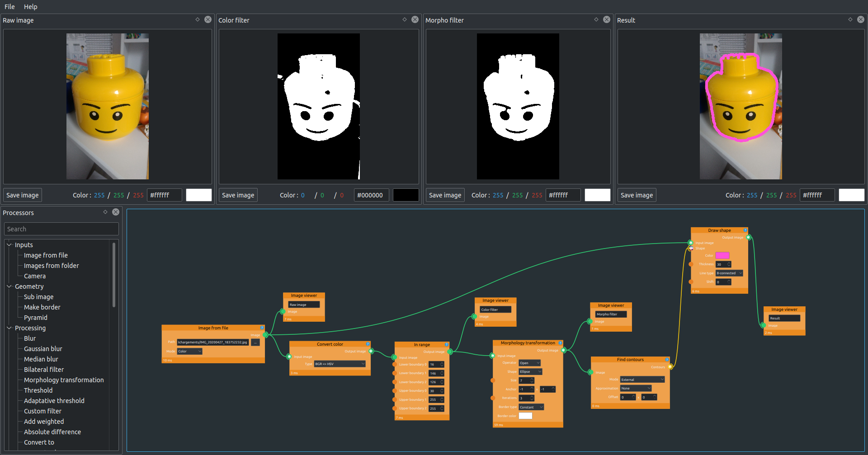Viewport: 868px width, 455px height.
Task: Open help for In range node
Action: 446,345
